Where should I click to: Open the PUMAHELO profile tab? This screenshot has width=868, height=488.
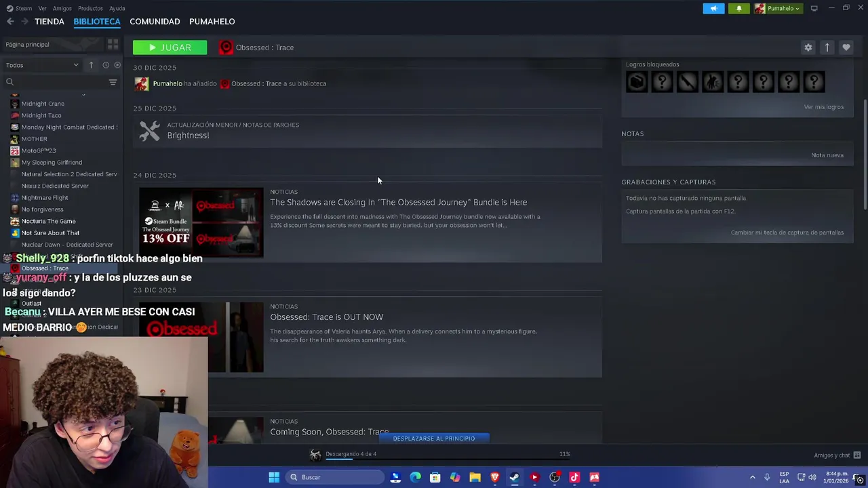click(x=212, y=22)
